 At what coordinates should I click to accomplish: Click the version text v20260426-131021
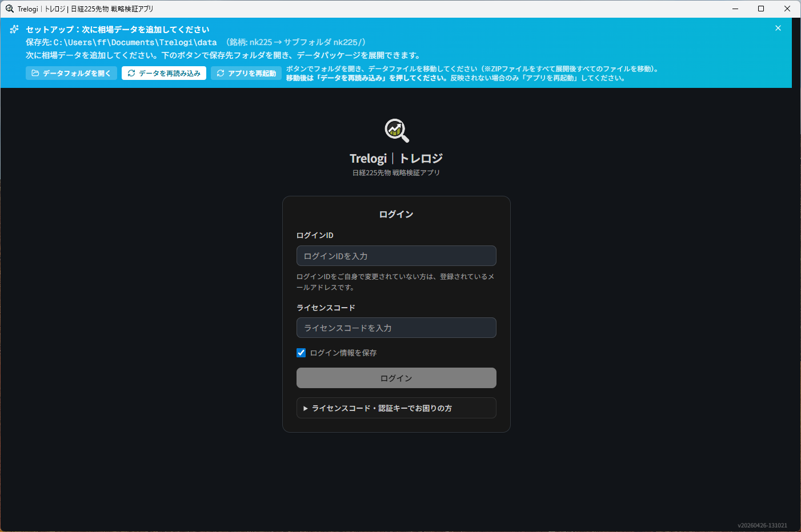coord(762,525)
